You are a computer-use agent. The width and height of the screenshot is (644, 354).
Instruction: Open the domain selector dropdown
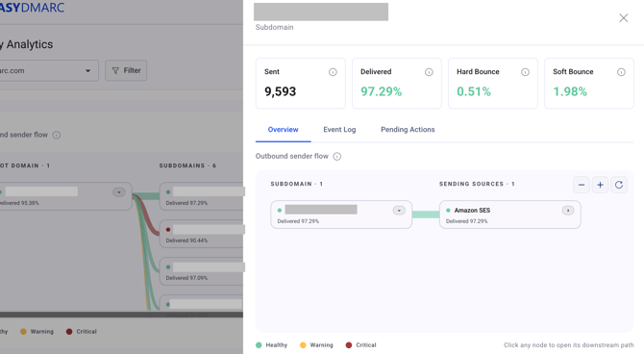48,70
